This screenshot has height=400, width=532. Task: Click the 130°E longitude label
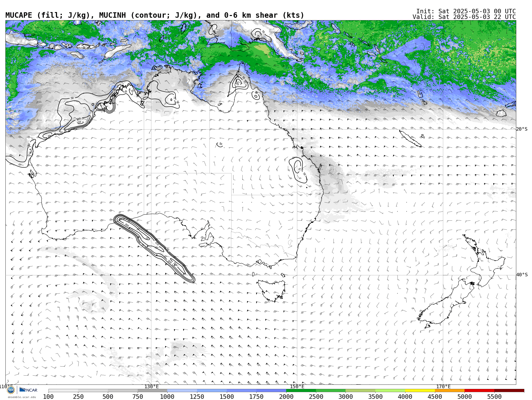[x=151, y=386]
